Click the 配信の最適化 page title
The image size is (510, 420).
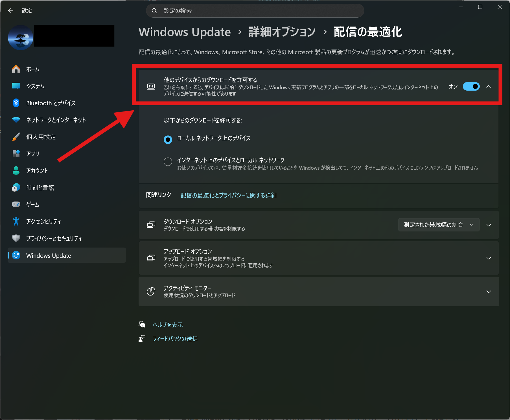368,32
